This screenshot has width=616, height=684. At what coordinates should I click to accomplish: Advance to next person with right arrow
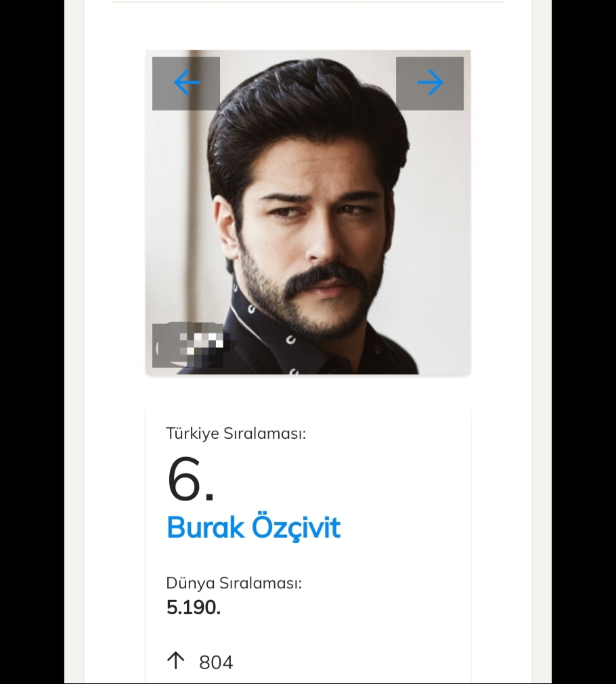tap(430, 83)
